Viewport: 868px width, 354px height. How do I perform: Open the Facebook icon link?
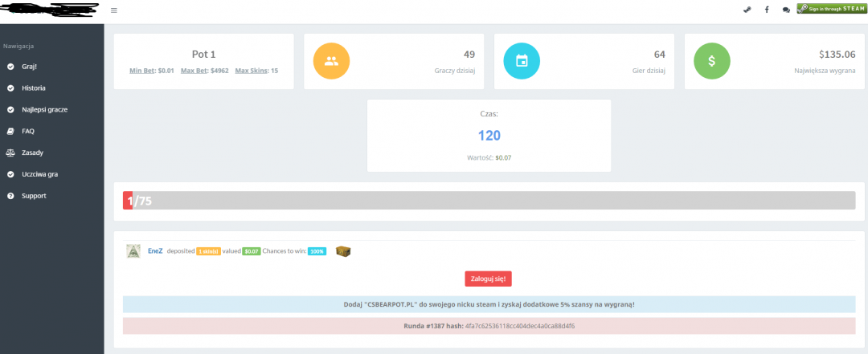[766, 10]
